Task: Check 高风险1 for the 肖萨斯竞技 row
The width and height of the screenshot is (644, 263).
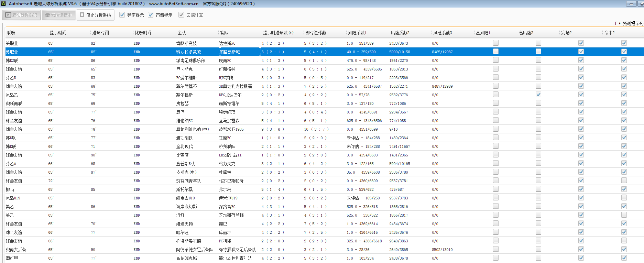Action: point(496,43)
